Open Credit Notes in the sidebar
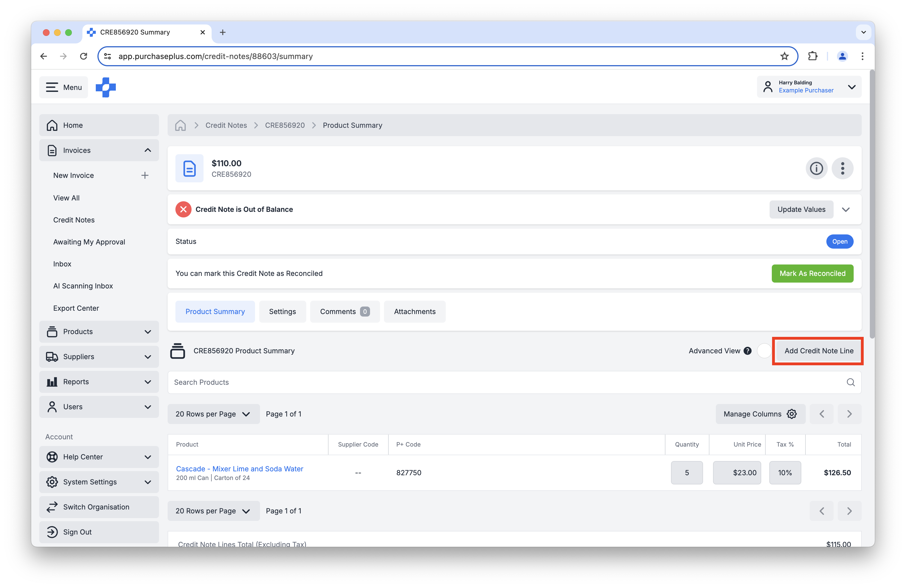This screenshot has width=906, height=588. pyautogui.click(x=74, y=220)
